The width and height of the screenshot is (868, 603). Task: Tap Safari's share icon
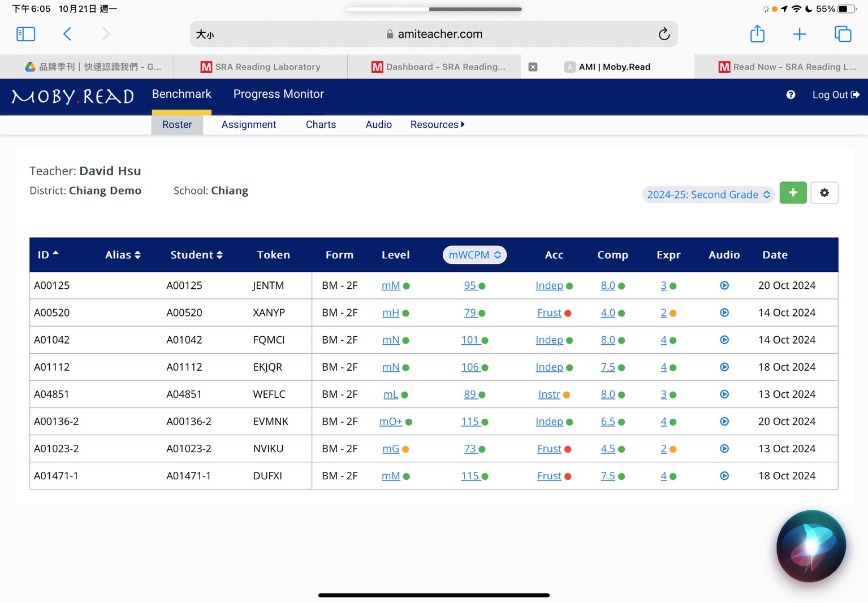757,34
